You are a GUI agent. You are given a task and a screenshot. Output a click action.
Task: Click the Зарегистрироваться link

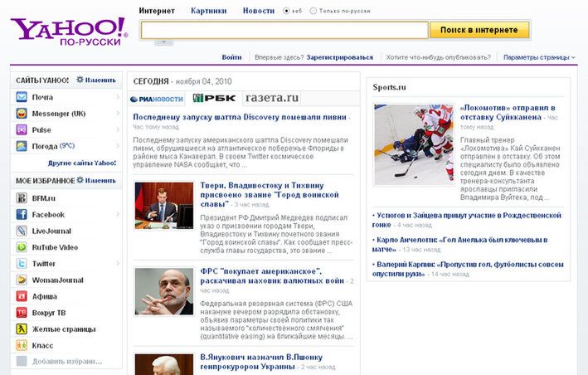pos(340,57)
